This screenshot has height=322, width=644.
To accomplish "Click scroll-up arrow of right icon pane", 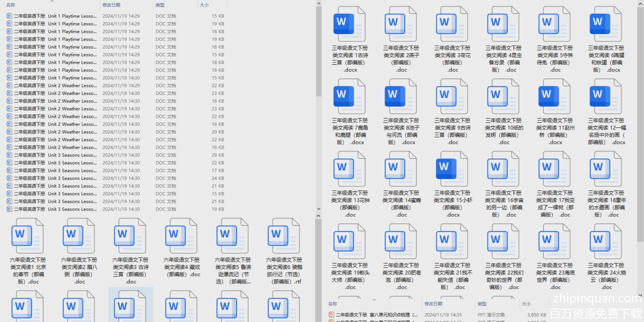I will [x=640, y=4].
